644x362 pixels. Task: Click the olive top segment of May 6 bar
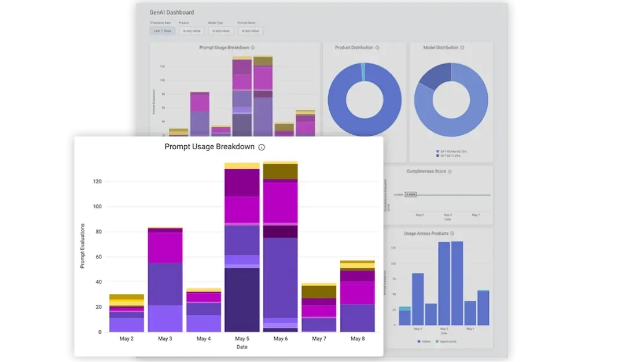[x=280, y=171]
